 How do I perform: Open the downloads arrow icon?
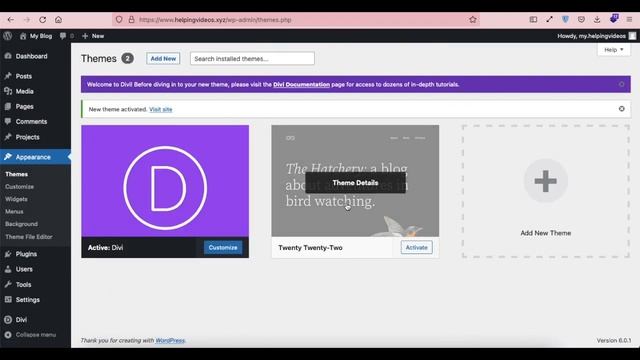coord(597,19)
